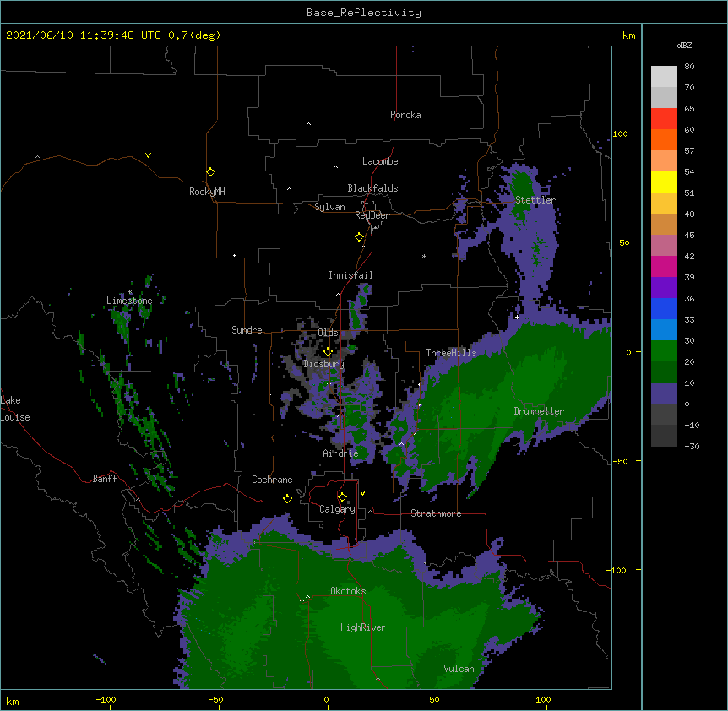This screenshot has width=728, height=711.
Task: Click the Cochrane city label
Action: pos(272,480)
